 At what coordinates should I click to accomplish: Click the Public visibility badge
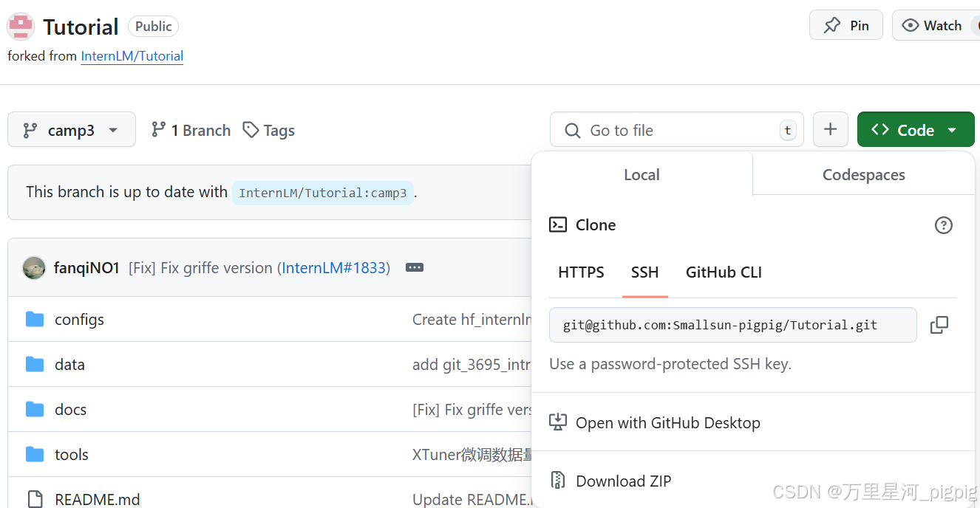[153, 27]
